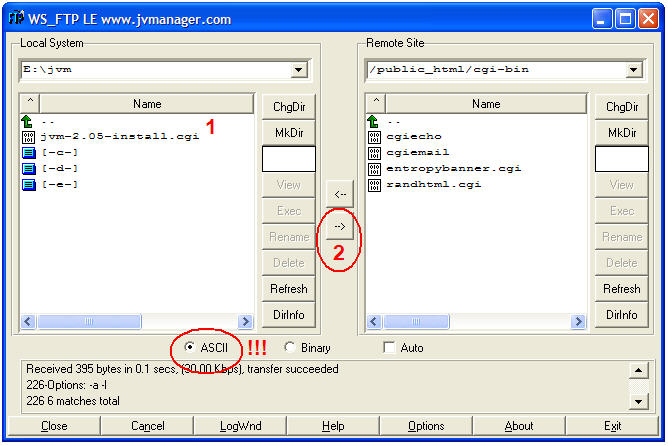Image resolution: width=668 pixels, height=446 pixels.
Task: Click the ".." parent entry in local list
Action: click(48, 122)
